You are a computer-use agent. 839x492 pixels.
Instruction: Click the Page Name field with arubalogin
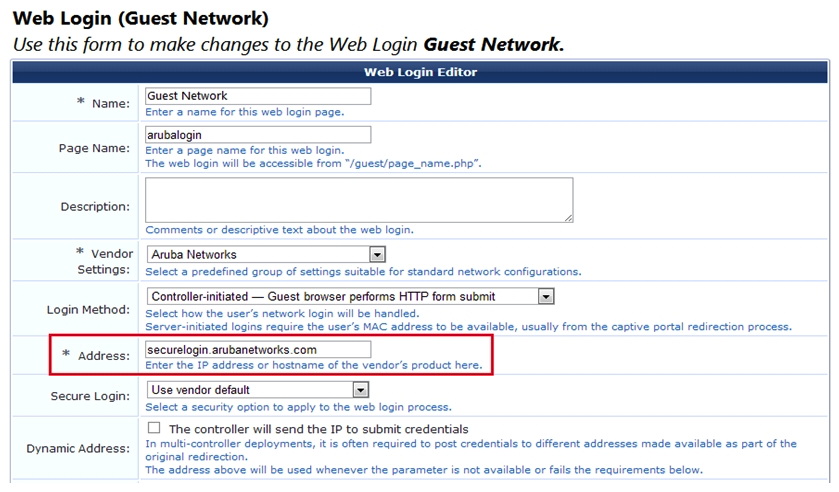(x=258, y=135)
